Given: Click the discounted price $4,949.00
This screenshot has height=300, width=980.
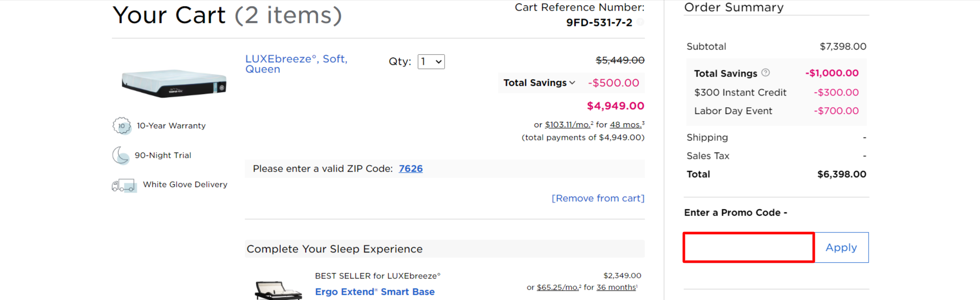Looking at the screenshot, I should [615, 106].
